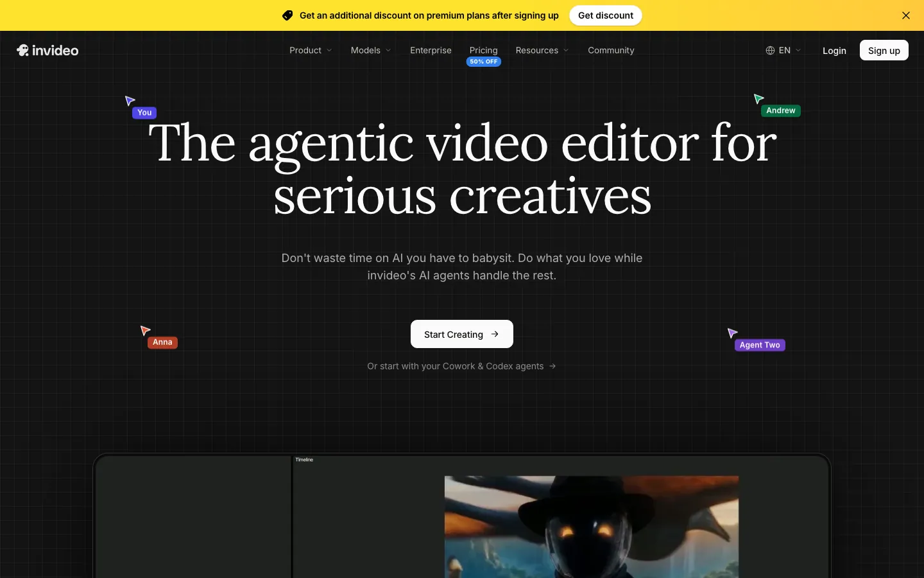Image resolution: width=924 pixels, height=578 pixels.
Task: Open the Resources menu
Action: click(x=542, y=50)
